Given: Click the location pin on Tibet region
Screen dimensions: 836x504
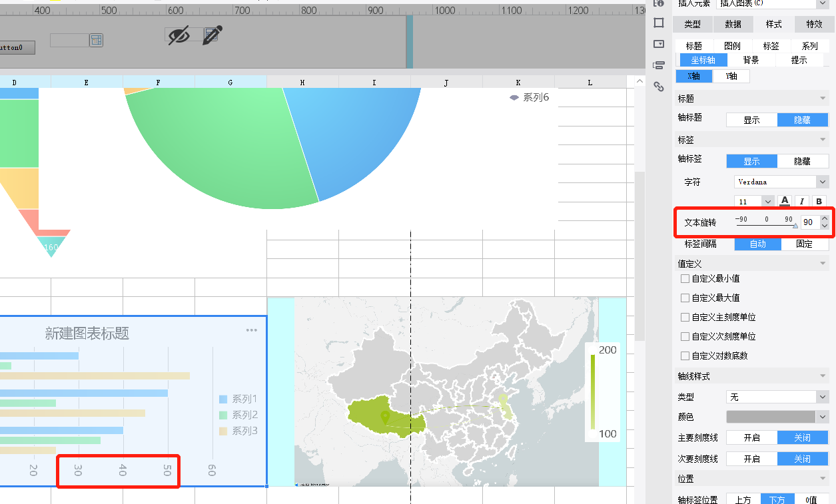Looking at the screenshot, I should coord(384,418).
